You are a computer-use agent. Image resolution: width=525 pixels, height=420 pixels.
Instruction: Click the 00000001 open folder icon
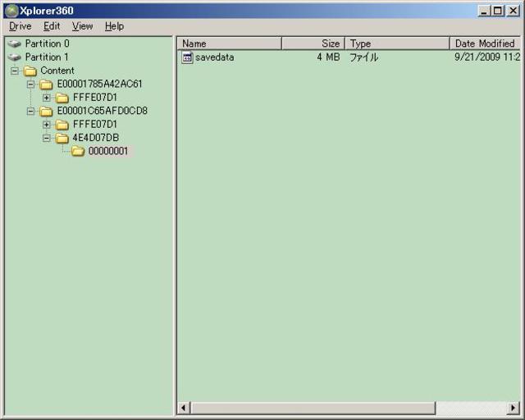[78, 151]
